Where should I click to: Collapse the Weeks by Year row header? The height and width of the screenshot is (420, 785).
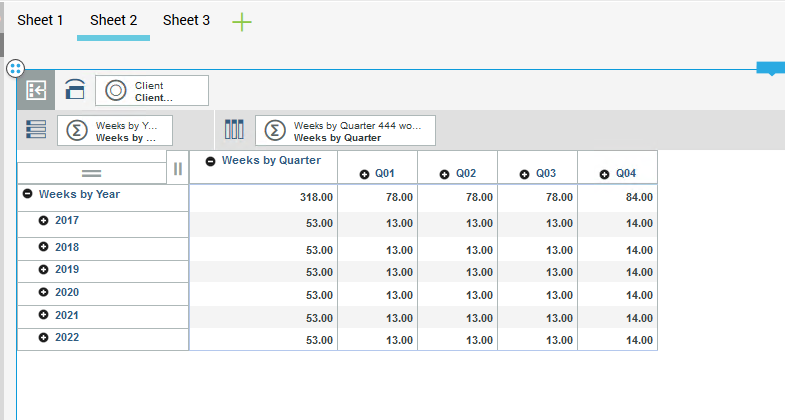click(28, 194)
